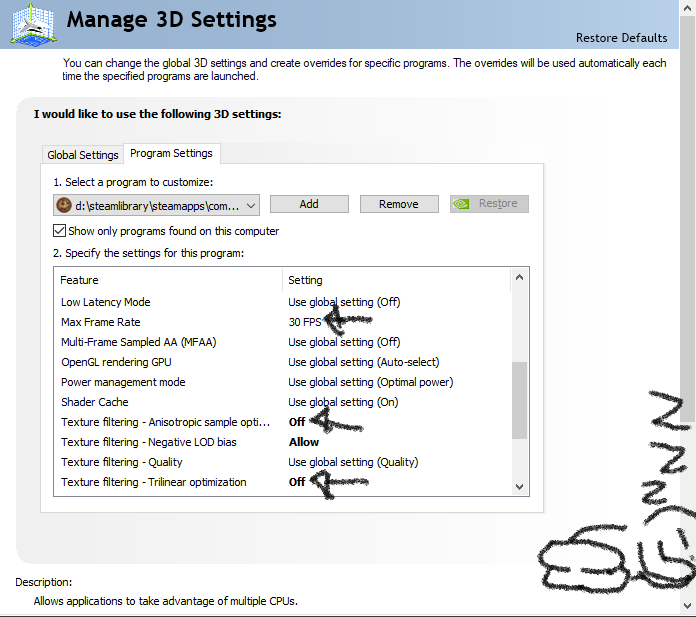Select the Low Latency Mode row
The height and width of the screenshot is (617, 696).
pos(106,302)
